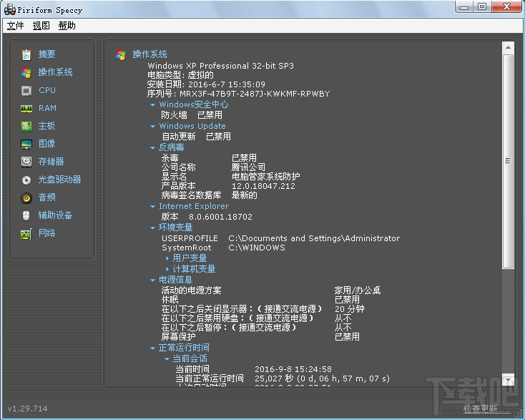Click Windows XP Professional 32-bit SP3 text
Viewport: 525px width, 420px height.
[220, 66]
